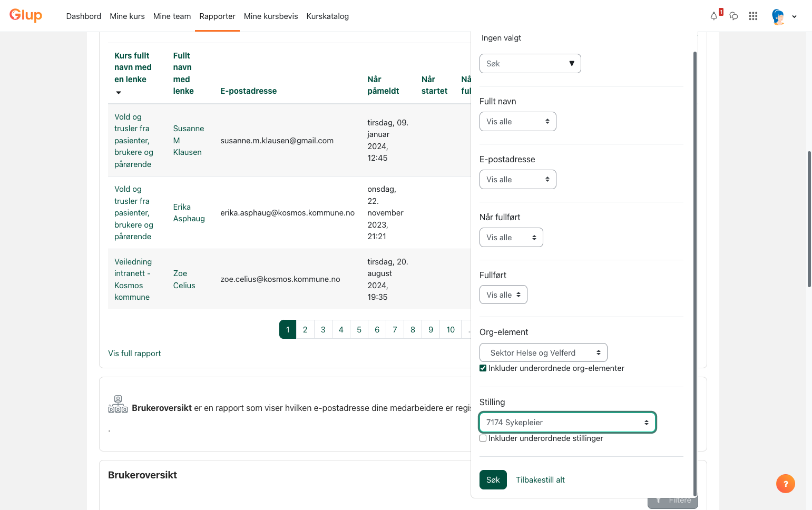This screenshot has width=812, height=510.
Task: Go to page 5 of results
Action: pyautogui.click(x=359, y=330)
